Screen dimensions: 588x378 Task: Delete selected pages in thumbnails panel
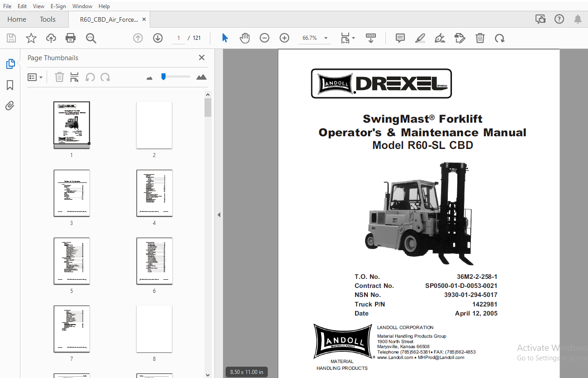point(59,77)
